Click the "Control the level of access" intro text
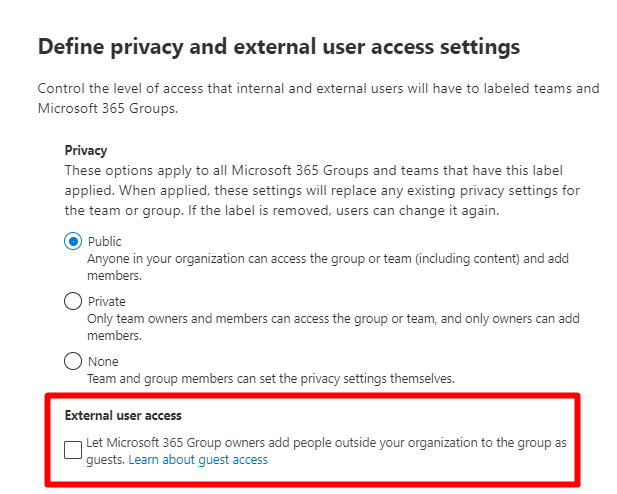 point(318,88)
